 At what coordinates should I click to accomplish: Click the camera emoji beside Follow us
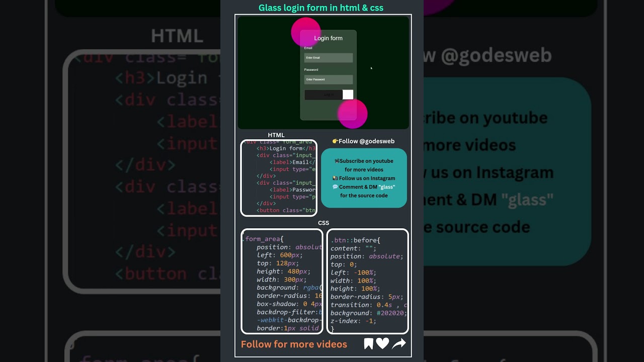pos(335,178)
